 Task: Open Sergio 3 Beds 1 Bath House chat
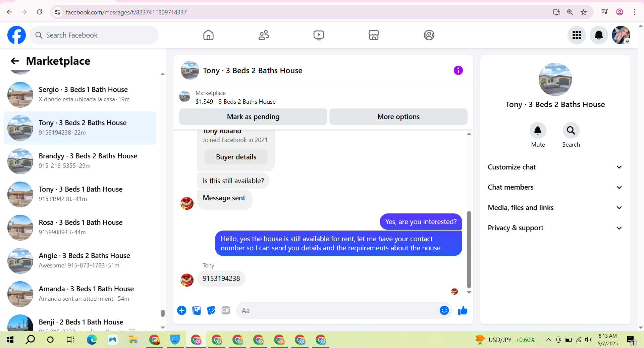pos(80,95)
